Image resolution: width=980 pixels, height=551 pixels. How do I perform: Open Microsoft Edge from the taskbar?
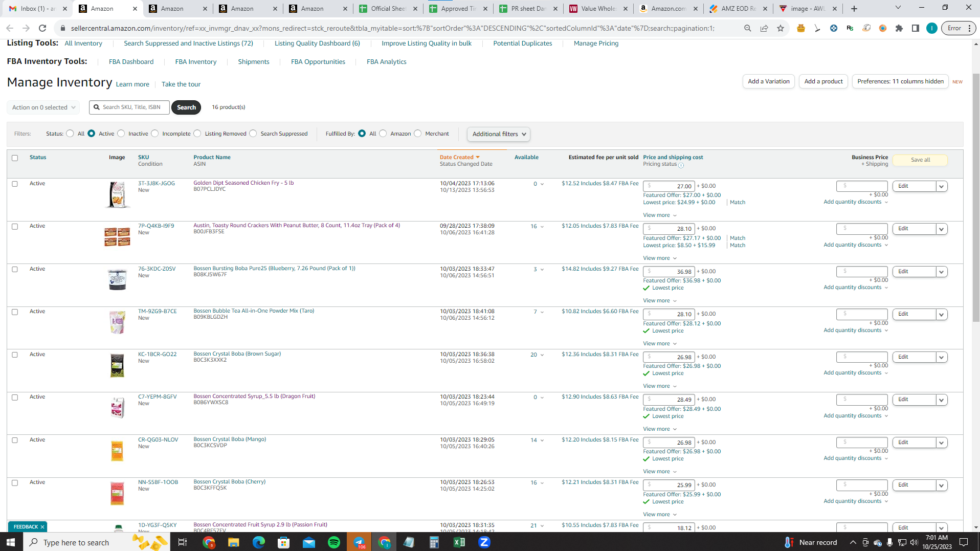click(x=259, y=542)
